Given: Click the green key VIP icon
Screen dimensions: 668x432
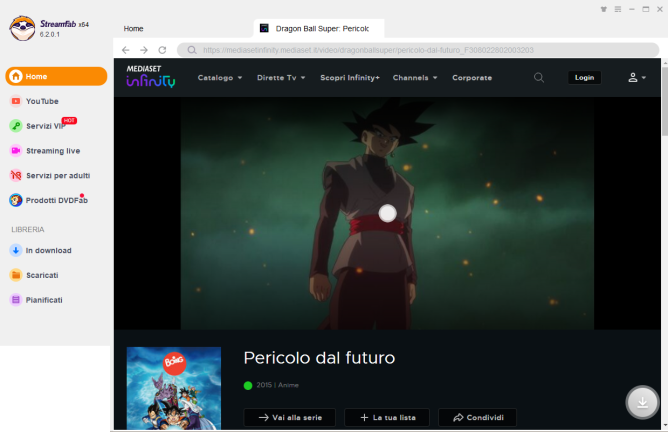Looking at the screenshot, I should 16,126.
